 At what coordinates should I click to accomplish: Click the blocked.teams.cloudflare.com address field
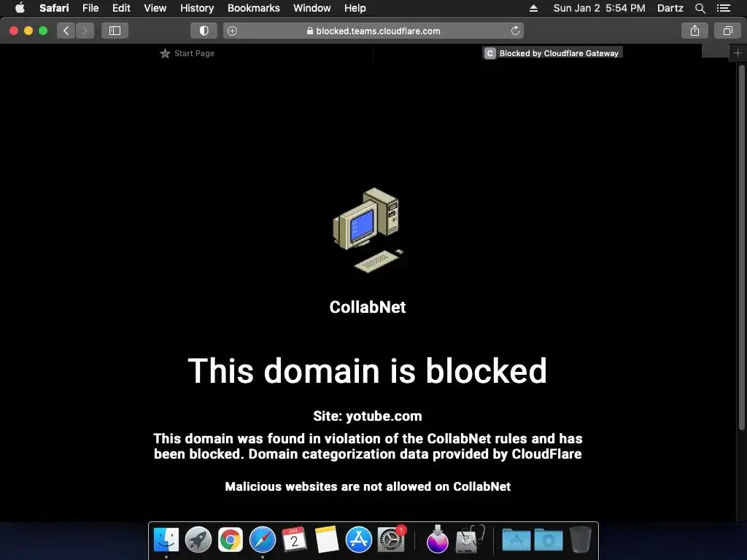point(373,31)
